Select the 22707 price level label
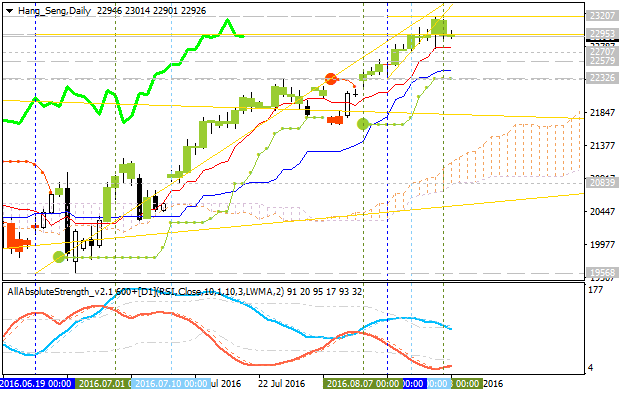Screen dimensions: 624x395 [x=602, y=52]
